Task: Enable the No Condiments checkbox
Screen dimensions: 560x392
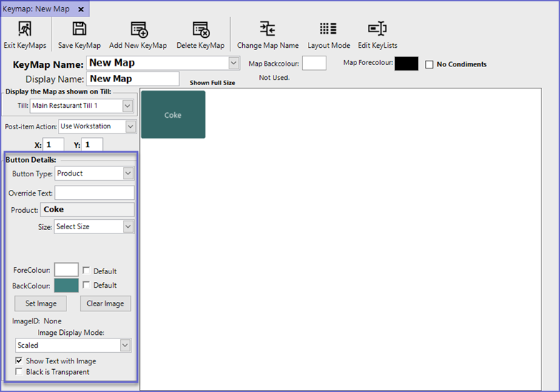Action: pos(429,64)
